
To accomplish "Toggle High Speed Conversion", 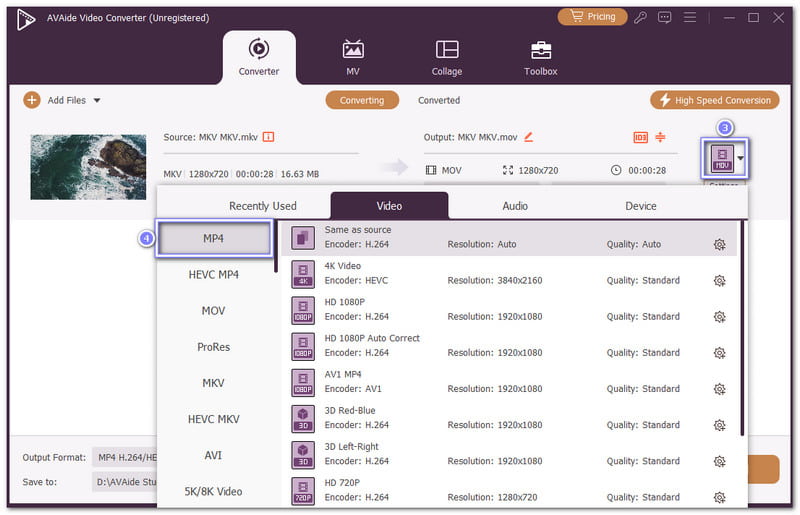I will 714,100.
